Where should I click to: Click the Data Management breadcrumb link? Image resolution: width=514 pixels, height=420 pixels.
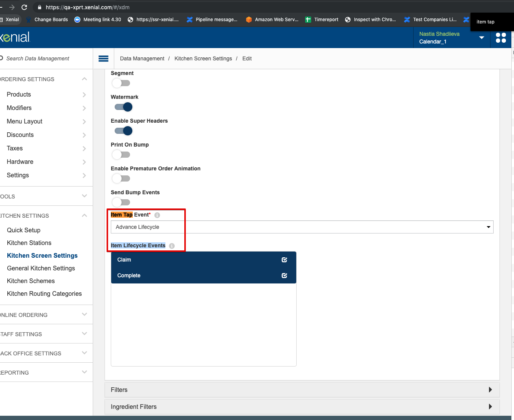tap(142, 58)
